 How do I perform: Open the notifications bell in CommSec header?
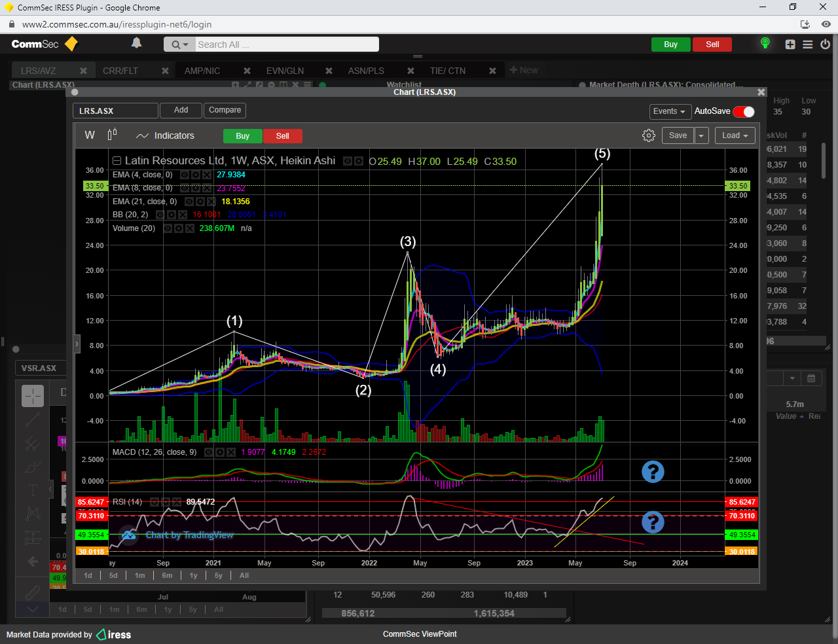[136, 43]
